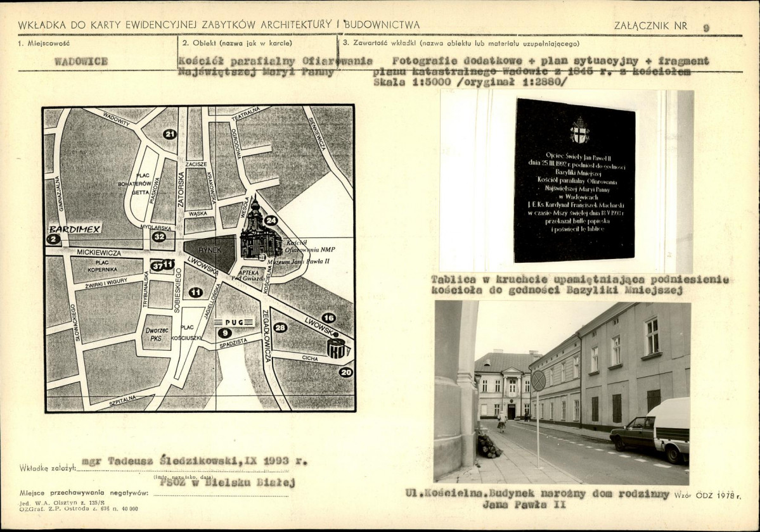Select the Dworzec PKS block on the map
Viewport: 760px width, 532px height.
coord(155,334)
